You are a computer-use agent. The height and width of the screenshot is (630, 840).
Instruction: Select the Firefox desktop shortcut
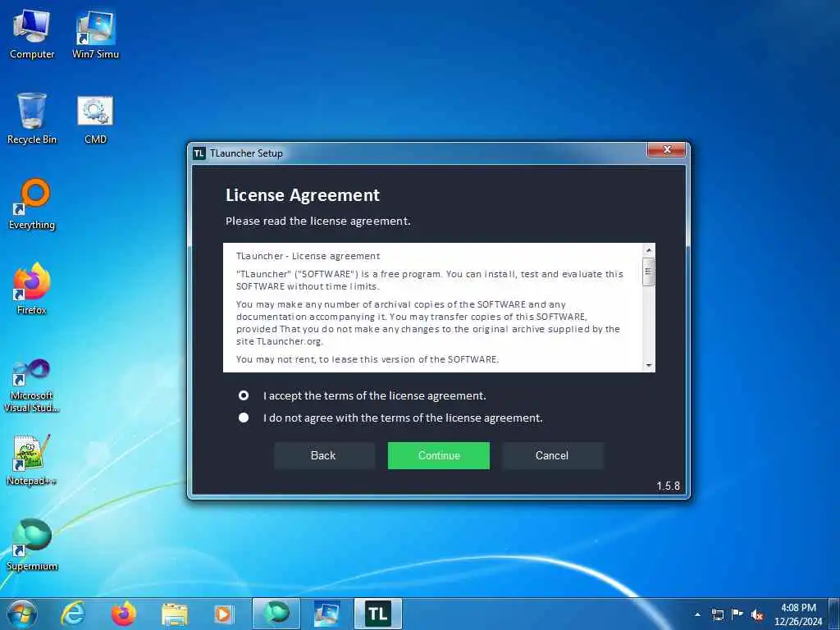32,290
